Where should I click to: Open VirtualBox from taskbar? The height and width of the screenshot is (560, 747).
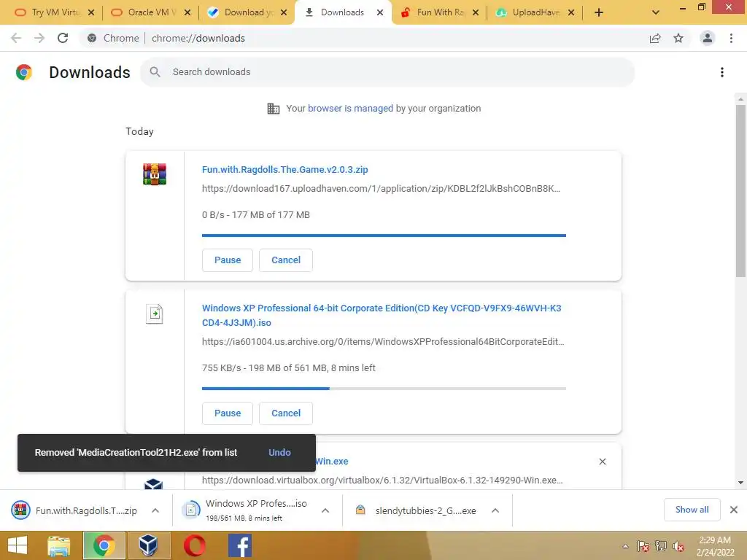(149, 545)
